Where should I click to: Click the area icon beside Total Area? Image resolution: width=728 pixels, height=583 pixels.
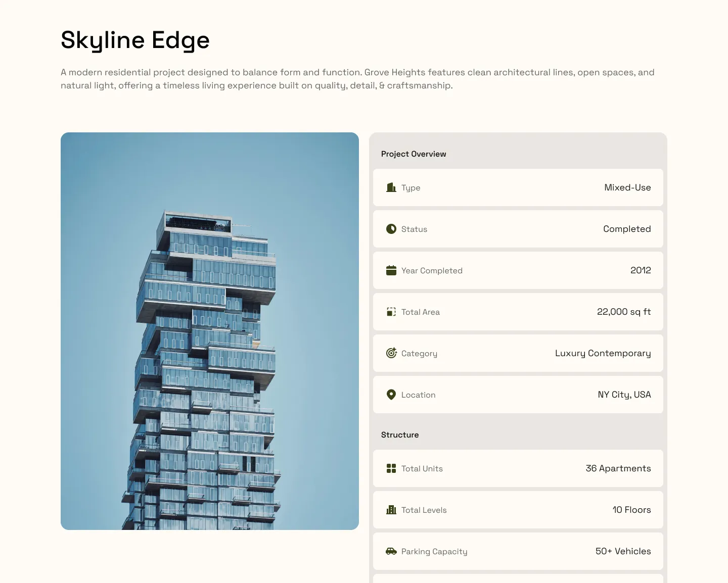click(x=391, y=312)
